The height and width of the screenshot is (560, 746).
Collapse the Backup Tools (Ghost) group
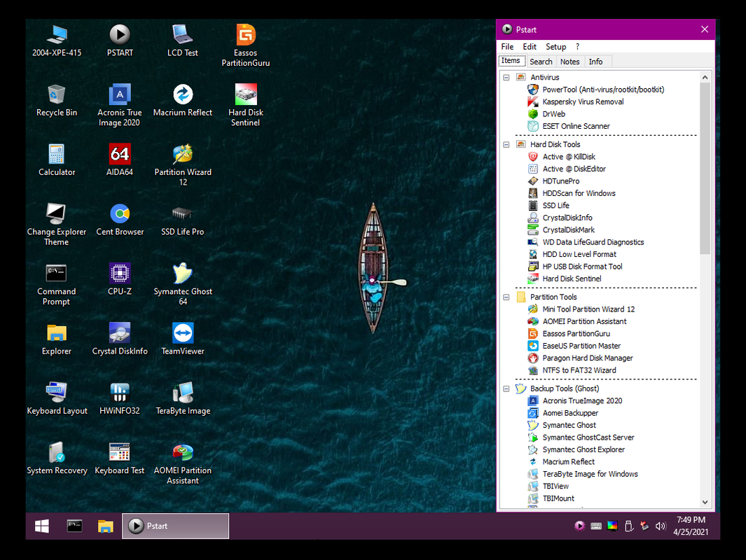[506, 389]
